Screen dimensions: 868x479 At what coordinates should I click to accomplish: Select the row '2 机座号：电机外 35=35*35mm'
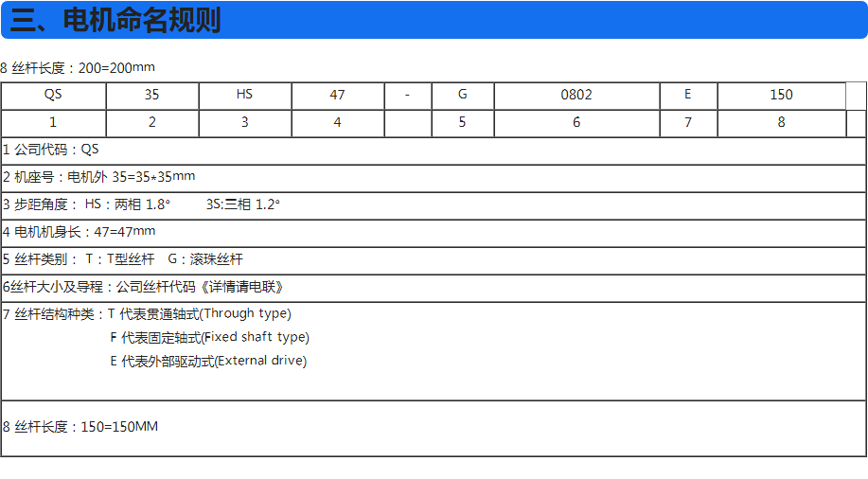[434, 178]
